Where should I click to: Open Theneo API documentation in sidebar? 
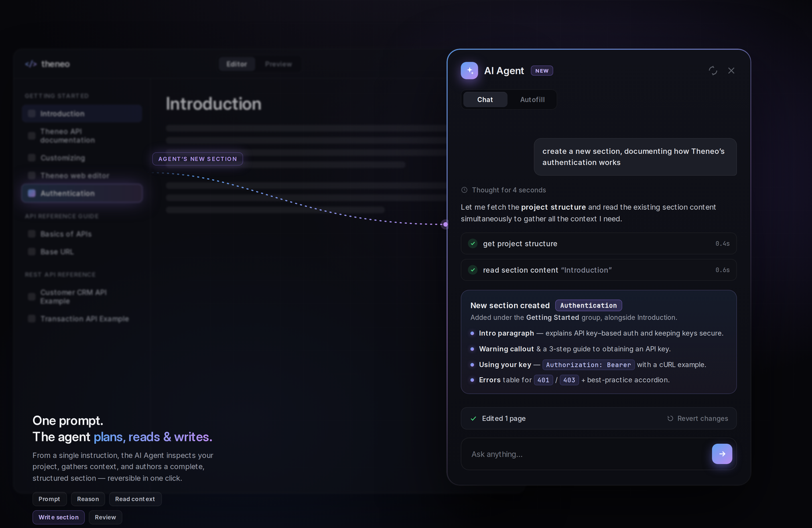click(82, 136)
